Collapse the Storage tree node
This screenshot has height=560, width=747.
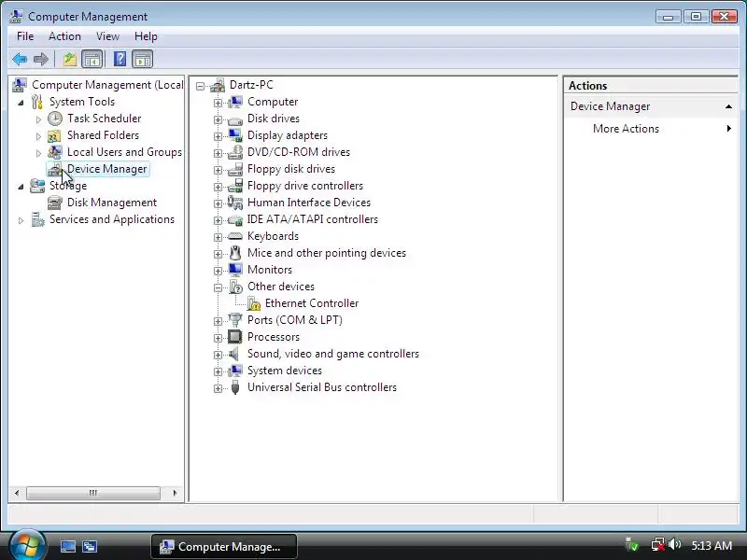pyautogui.click(x=21, y=187)
